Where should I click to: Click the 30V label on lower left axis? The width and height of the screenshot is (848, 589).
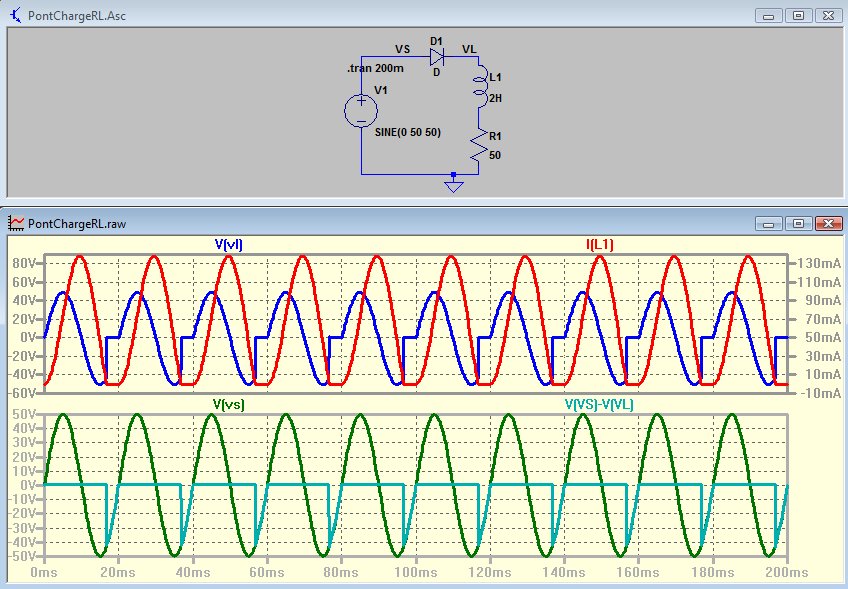(x=24, y=443)
